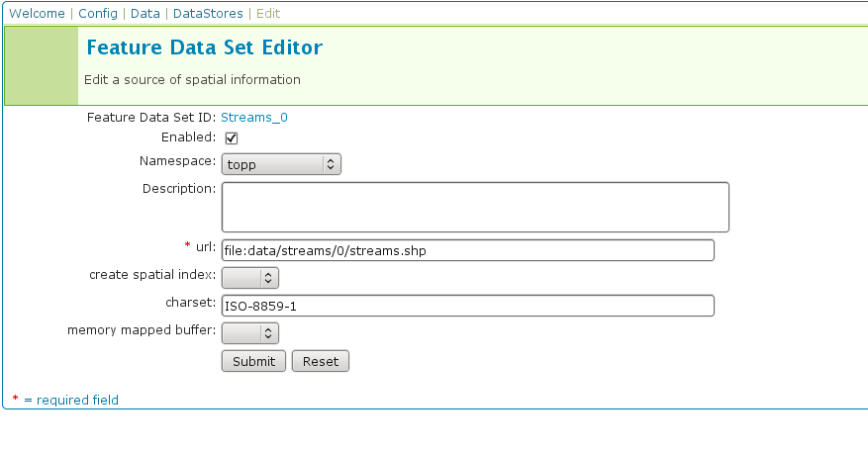The image size is (868, 454).
Task: Open the Data breadcrumb link
Action: [145, 14]
